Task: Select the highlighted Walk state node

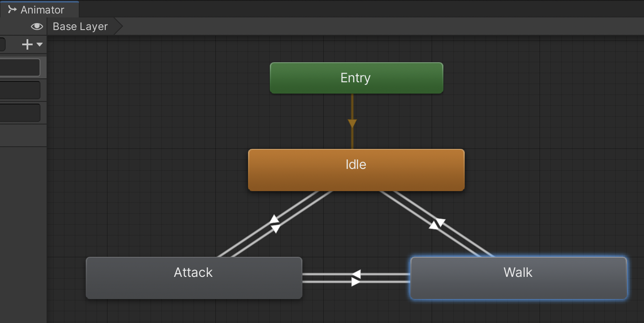Action: [518, 278]
